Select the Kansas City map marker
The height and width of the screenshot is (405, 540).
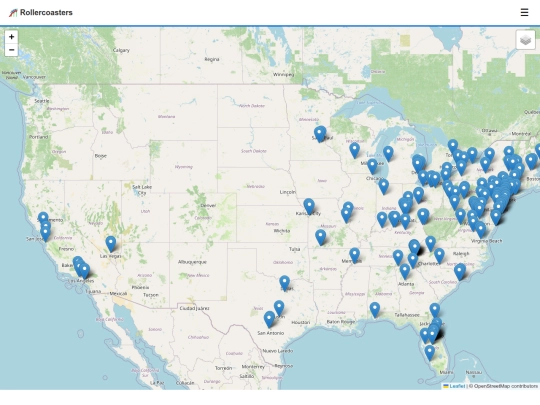pos(309,206)
